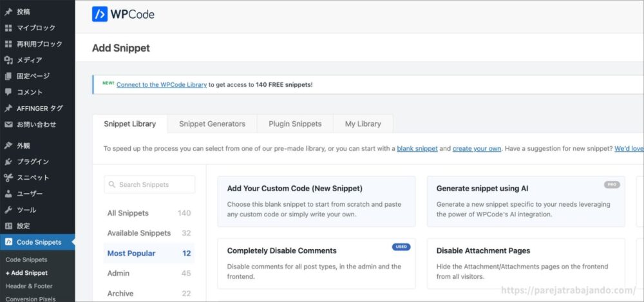This screenshot has height=302, width=644.
Task: Click the 45 count next to Admin
Action: coord(186,273)
